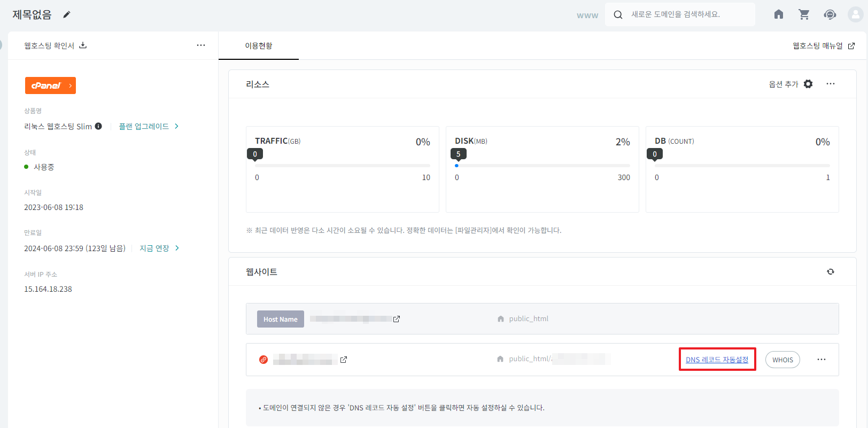This screenshot has width=868, height=428.
Task: Click the DISK usage progress bar
Action: (x=542, y=166)
